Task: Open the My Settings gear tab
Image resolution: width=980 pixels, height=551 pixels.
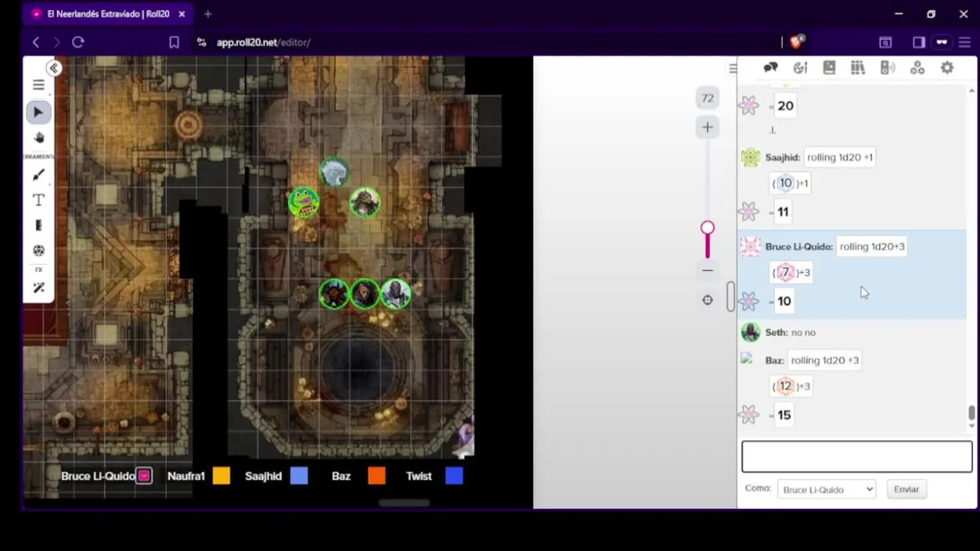Action: (x=947, y=67)
